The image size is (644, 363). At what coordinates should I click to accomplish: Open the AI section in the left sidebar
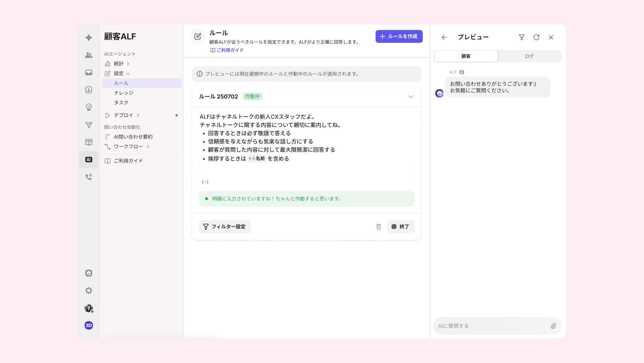tap(89, 160)
